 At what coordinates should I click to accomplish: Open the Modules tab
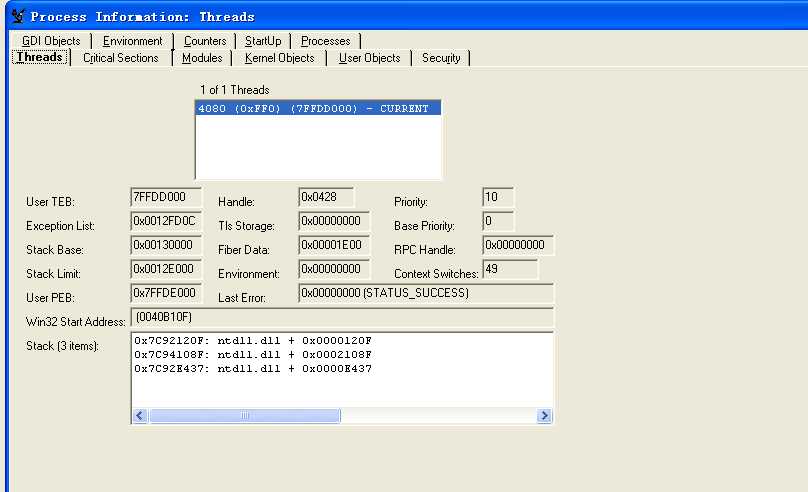(202, 58)
